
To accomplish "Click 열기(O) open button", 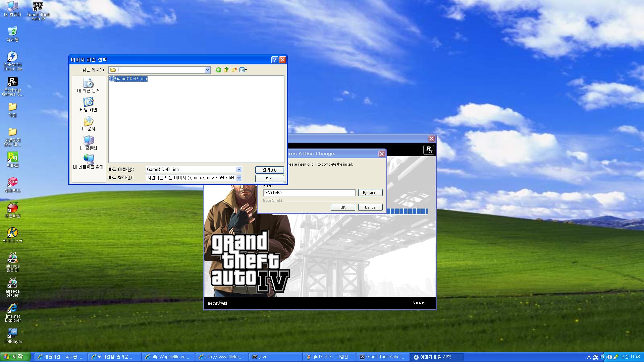I will 269,170.
